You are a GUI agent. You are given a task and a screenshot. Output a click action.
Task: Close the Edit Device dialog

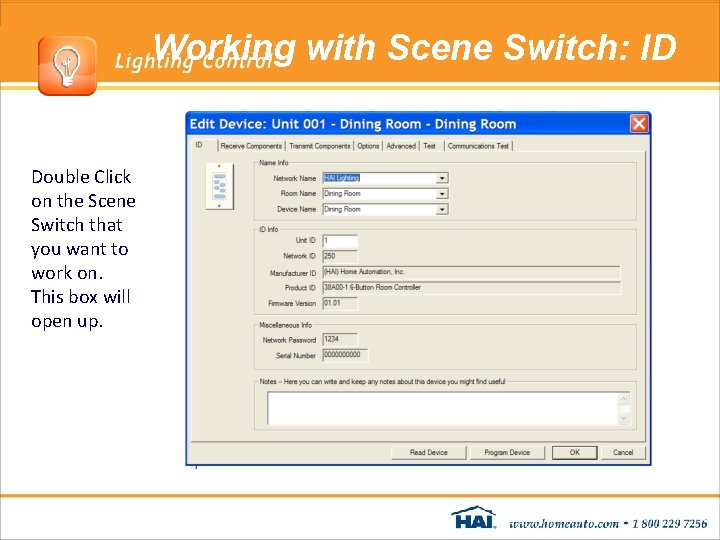click(639, 124)
